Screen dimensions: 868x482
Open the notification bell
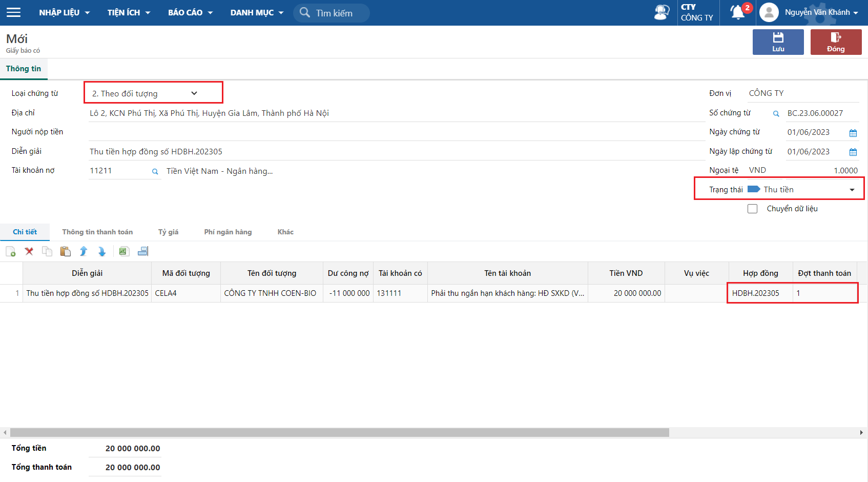(737, 12)
